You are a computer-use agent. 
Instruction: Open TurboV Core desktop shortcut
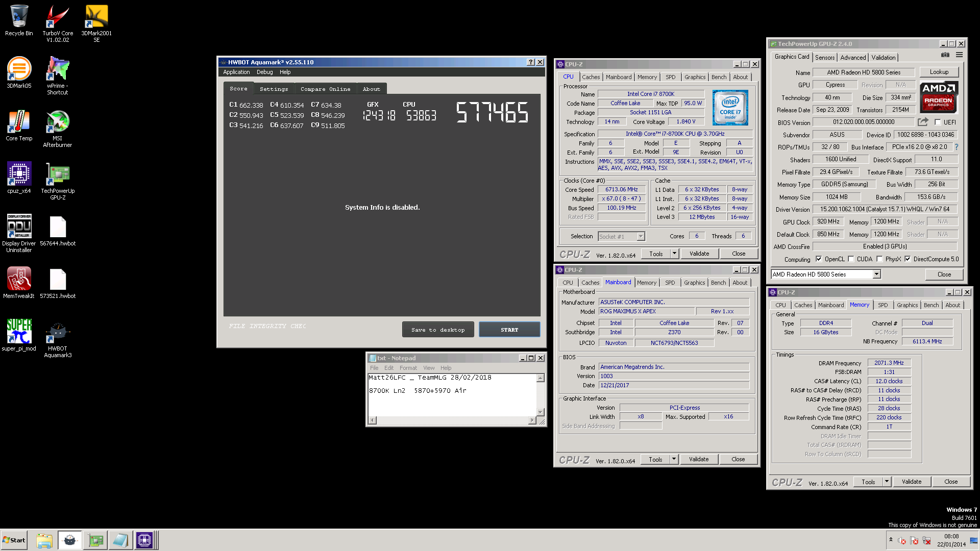(58, 23)
